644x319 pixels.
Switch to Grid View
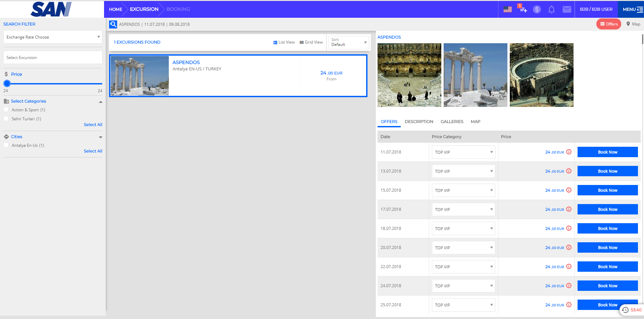[311, 42]
